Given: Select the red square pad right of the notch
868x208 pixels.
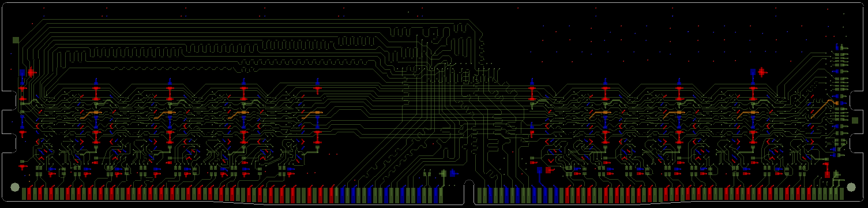Looking at the screenshot, I should click(548, 170).
